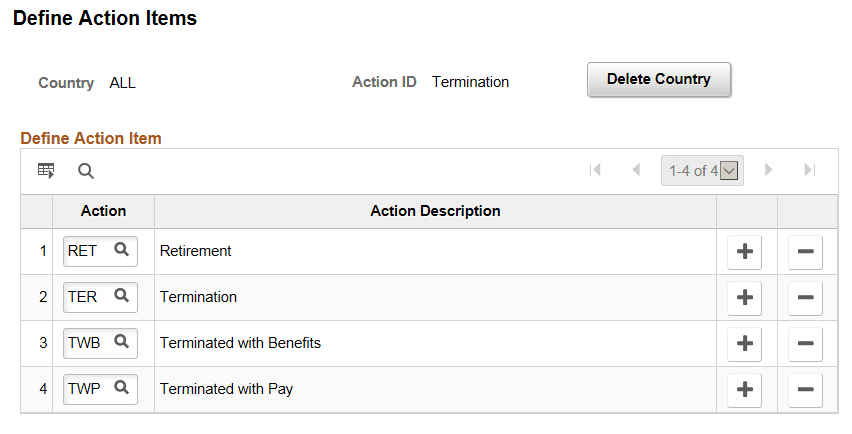The width and height of the screenshot is (852, 434).
Task: Delete the Terminated with Benefits row
Action: 805,344
